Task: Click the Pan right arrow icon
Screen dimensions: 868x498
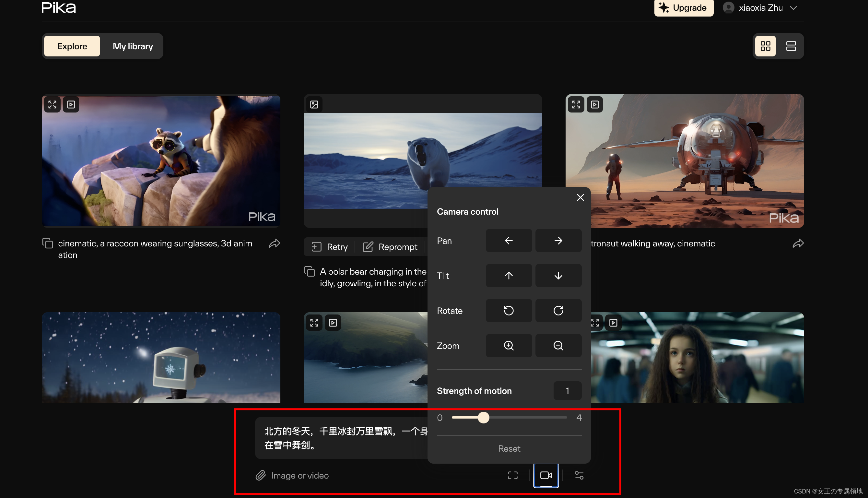Action: coord(557,240)
